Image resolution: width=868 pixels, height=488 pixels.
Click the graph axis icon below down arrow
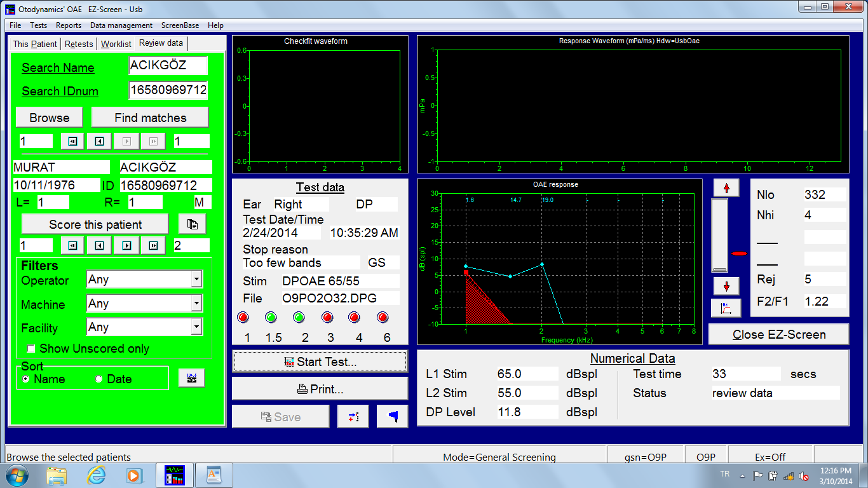[x=726, y=308]
